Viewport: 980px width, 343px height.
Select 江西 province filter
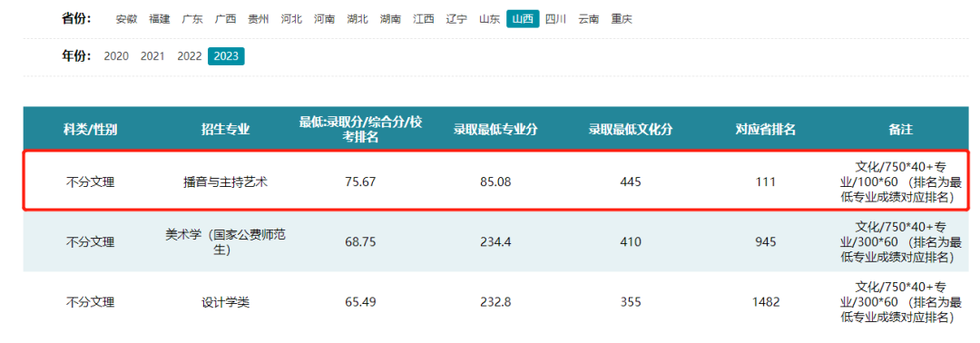click(x=424, y=19)
